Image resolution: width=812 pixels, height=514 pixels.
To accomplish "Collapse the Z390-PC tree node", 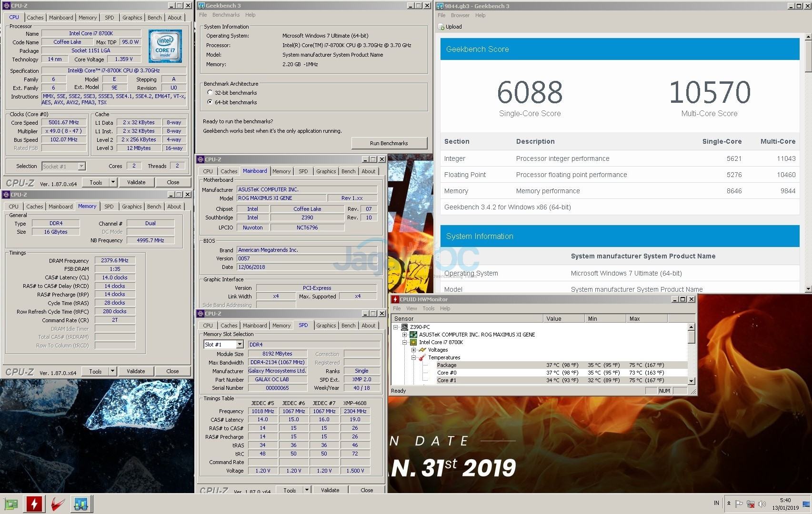I will tap(396, 327).
